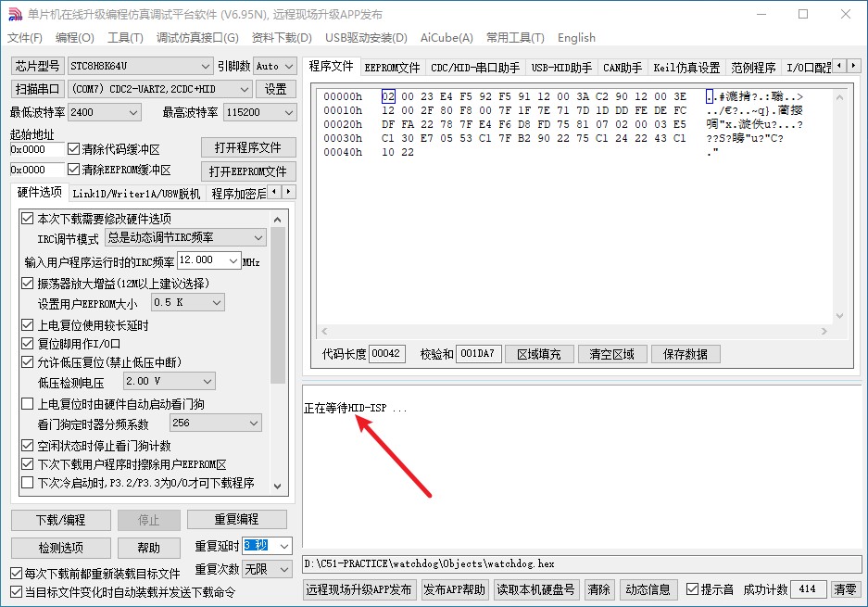Click hex view scroll down arrow
Viewport: 868px width, 607px height.
[840, 316]
